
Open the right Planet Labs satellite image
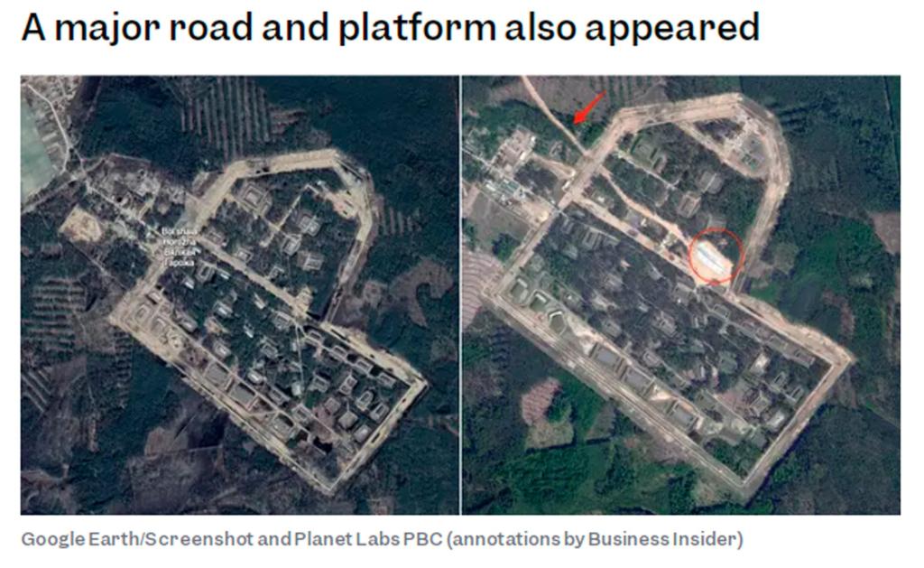tap(680, 295)
